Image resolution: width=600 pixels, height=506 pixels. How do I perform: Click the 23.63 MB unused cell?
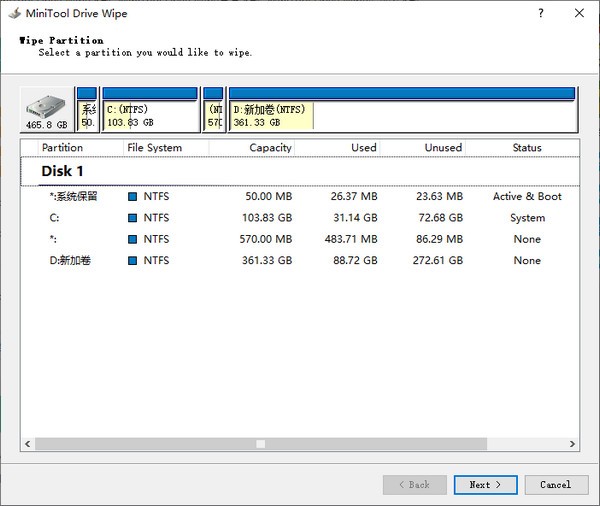(440, 196)
